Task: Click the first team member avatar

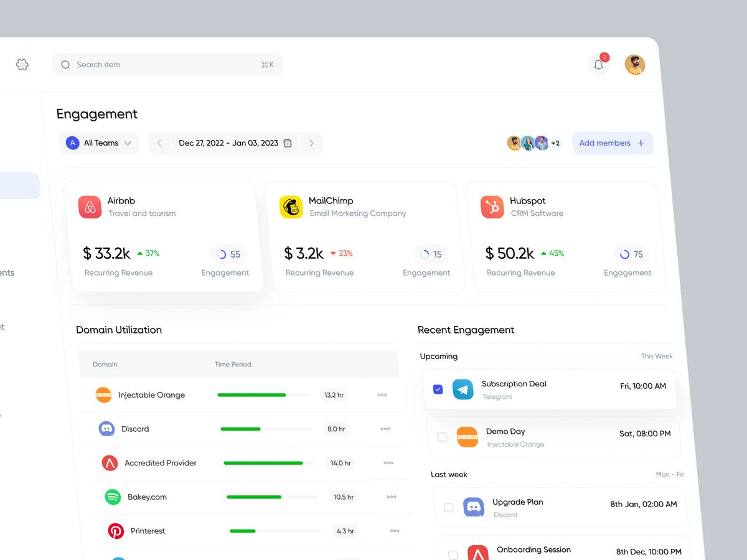Action: (514, 143)
